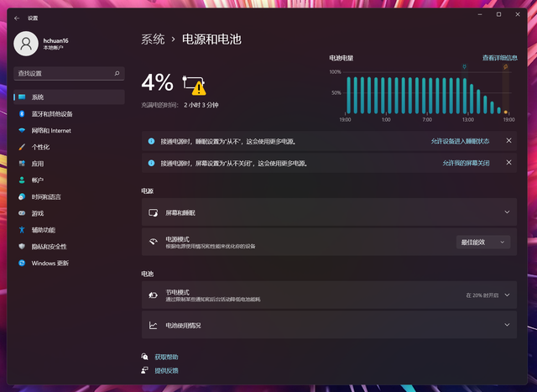Open 应用 settings
Image resolution: width=537 pixels, height=392 pixels.
[69, 164]
